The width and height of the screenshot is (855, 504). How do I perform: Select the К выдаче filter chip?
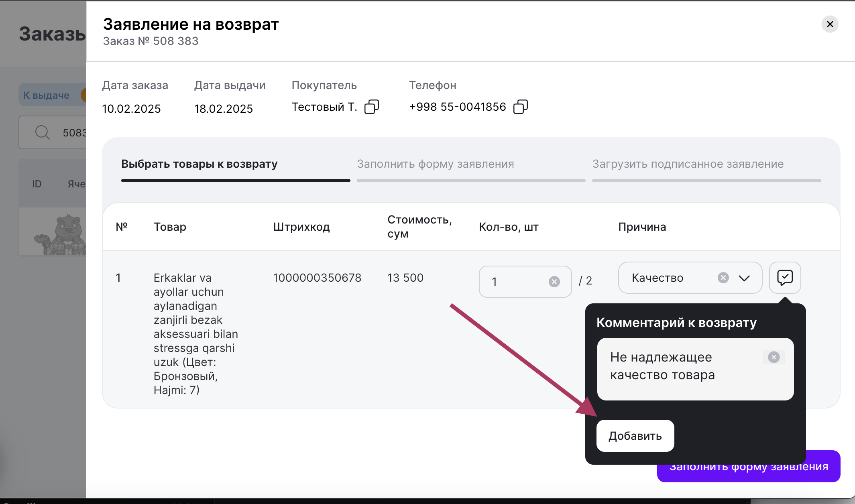click(x=46, y=95)
